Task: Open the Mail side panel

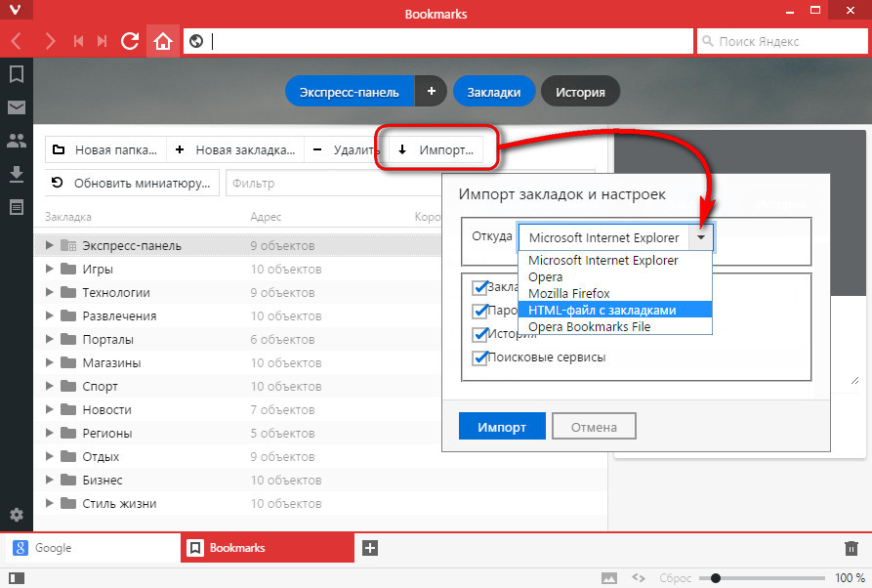Action: pyautogui.click(x=17, y=107)
